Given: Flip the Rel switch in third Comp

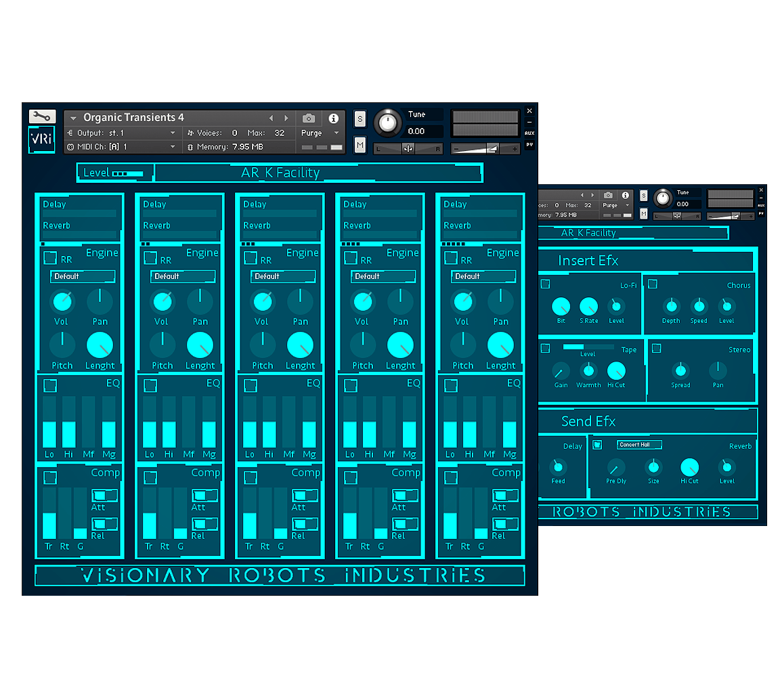Looking at the screenshot, I should point(305,523).
